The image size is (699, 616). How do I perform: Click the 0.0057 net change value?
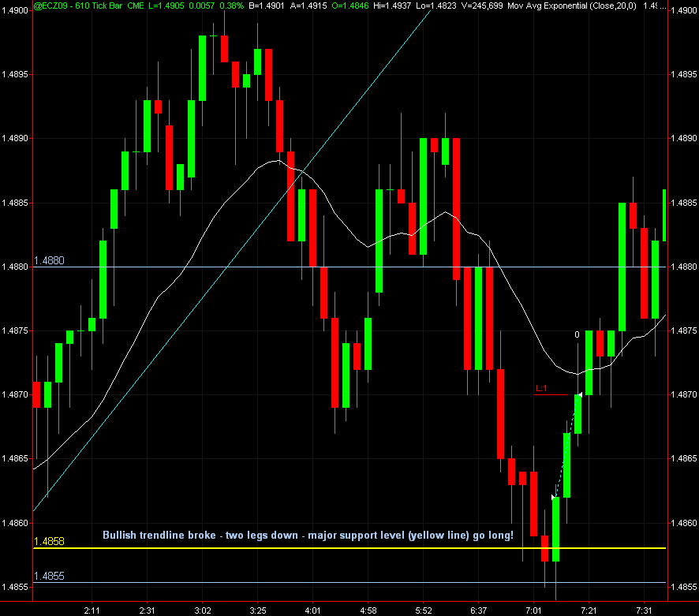tap(201, 6)
